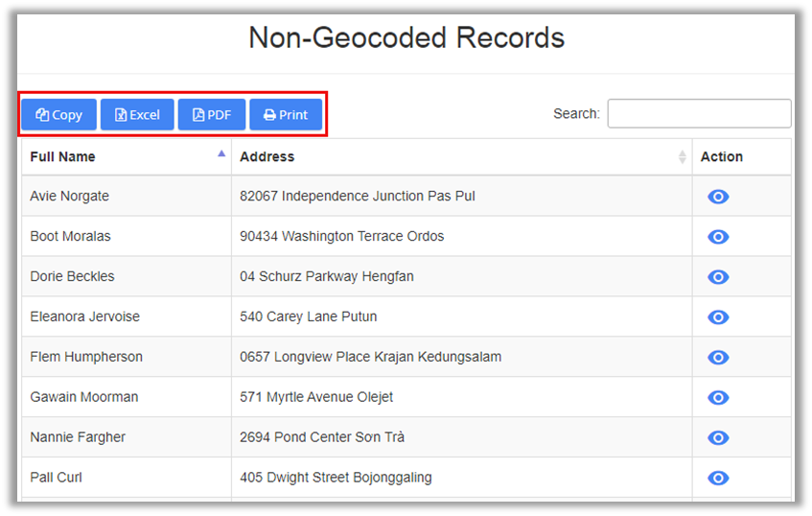Focus the Search input field
This screenshot has width=812, height=516.
[699, 113]
